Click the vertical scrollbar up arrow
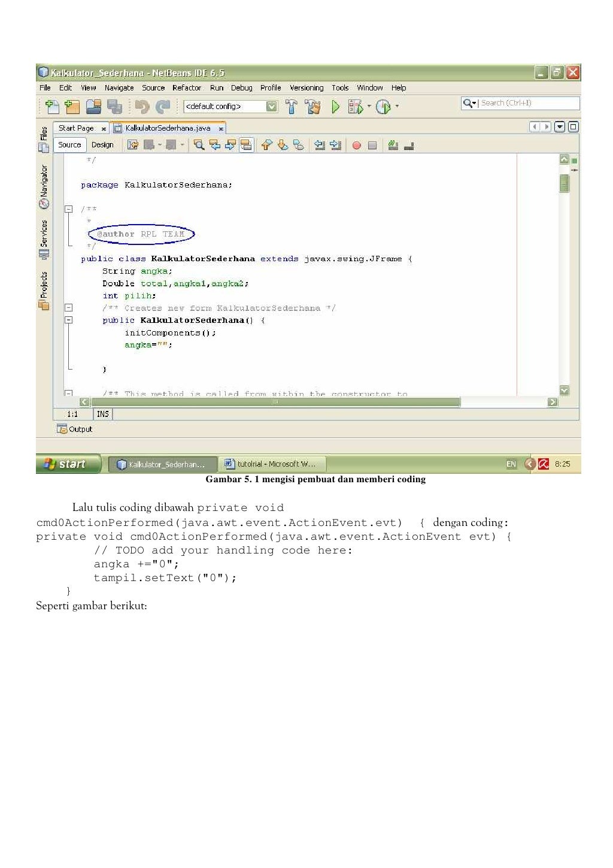Viewport: 613px width, 868px height. click(x=564, y=159)
